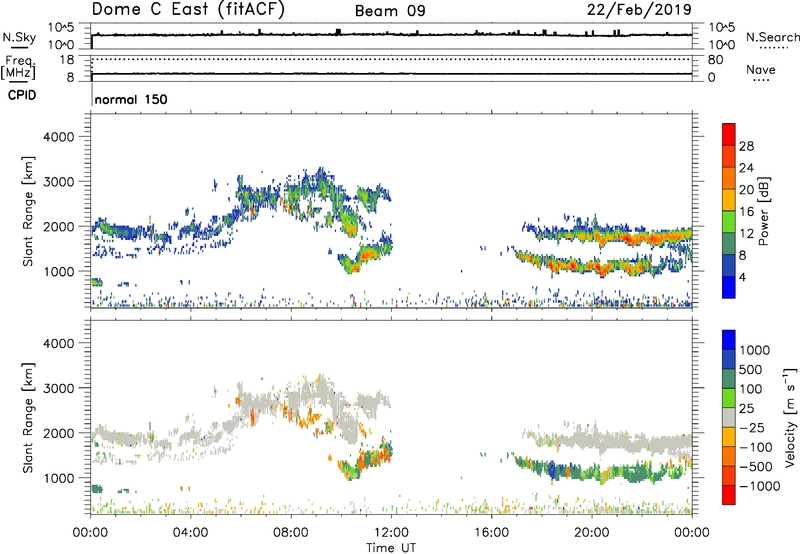
Task: Click the orange -500 to -100 Velocity colorbar segment
Action: point(729,457)
